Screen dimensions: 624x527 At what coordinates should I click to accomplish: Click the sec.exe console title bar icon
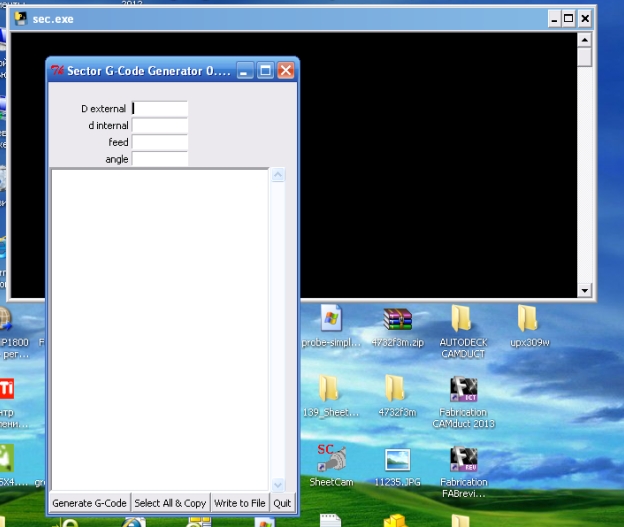click(21, 18)
